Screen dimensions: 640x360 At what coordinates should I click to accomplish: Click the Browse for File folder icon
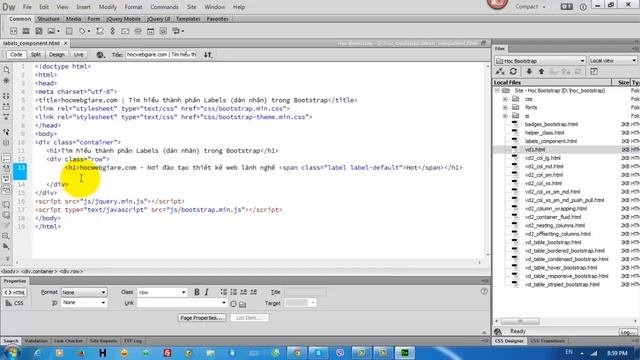click(242, 304)
